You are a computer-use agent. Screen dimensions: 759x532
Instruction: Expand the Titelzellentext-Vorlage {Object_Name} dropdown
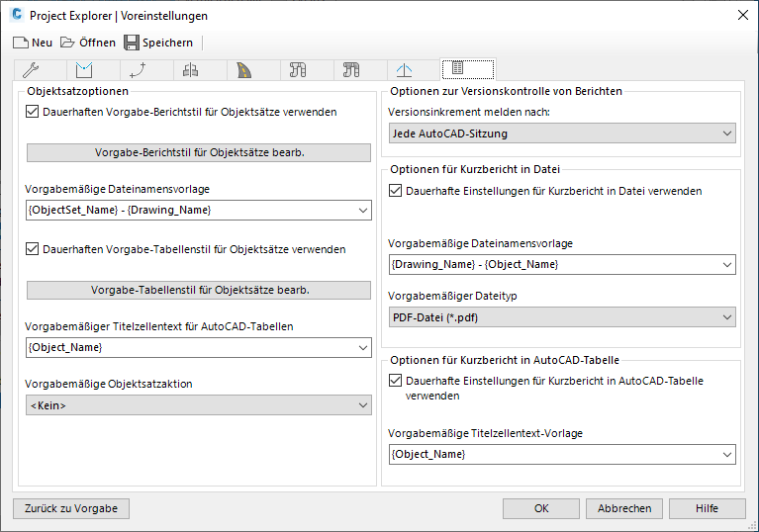726,455
